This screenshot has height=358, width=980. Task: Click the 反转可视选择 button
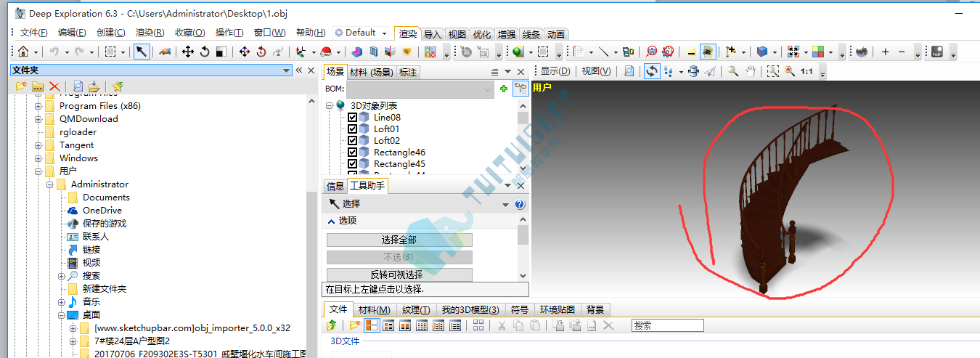tap(399, 274)
